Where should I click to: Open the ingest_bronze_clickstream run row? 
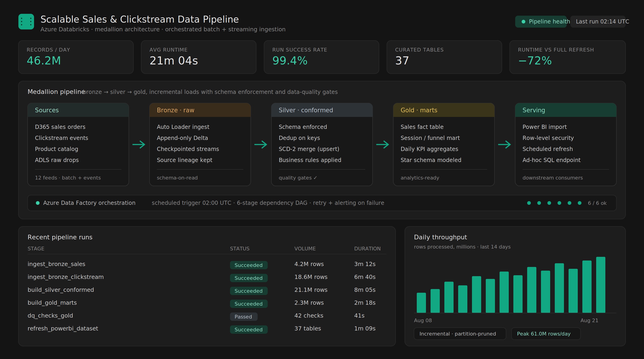click(x=207, y=277)
